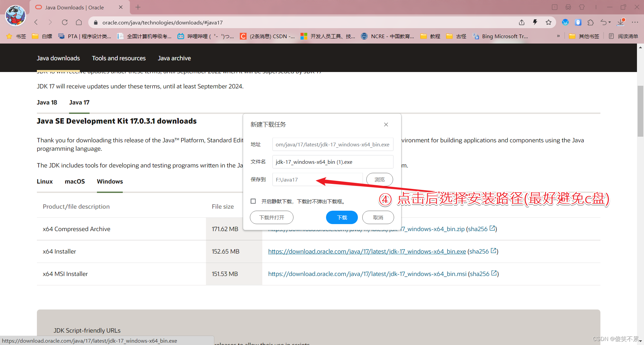This screenshot has width=644, height=345.
Task: Open the sha256 link for .msi installer
Action: (x=483, y=274)
